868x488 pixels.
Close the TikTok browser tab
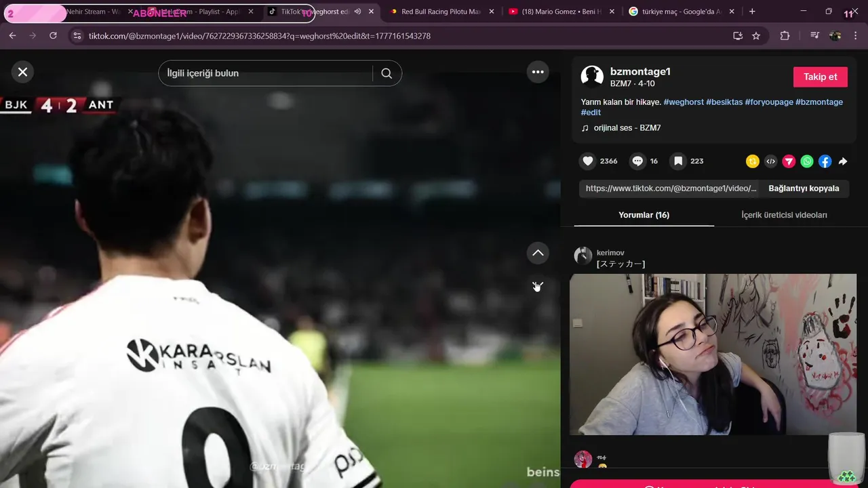[371, 12]
